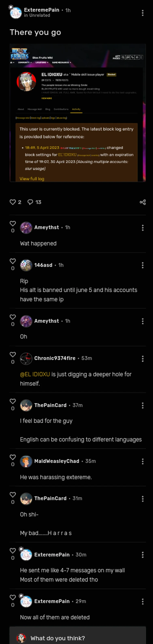Like 146asd's comment about the banned alt
This screenshot has height=644, width=153.
[13, 261]
